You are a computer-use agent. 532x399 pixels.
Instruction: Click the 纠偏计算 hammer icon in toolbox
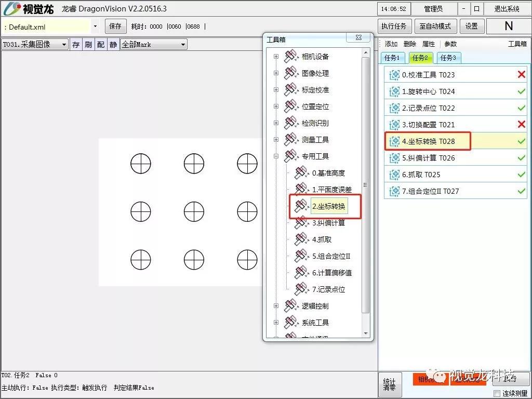pos(301,223)
